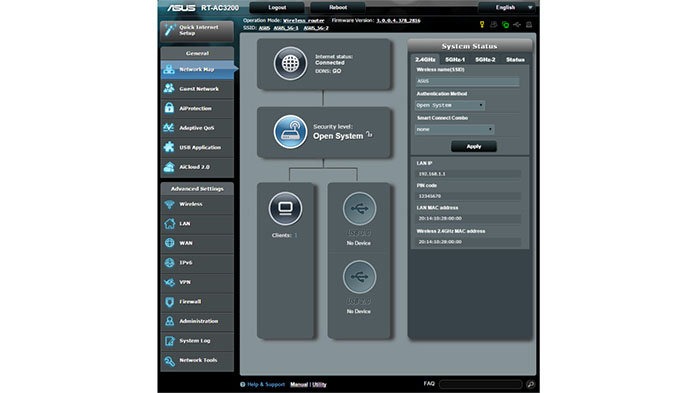Click the FAQ search input field

pos(481,384)
